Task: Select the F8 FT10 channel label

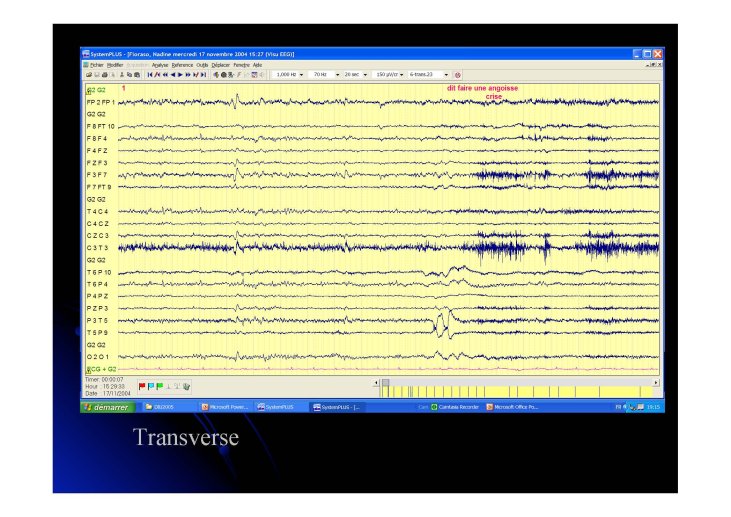Action: coord(101,126)
